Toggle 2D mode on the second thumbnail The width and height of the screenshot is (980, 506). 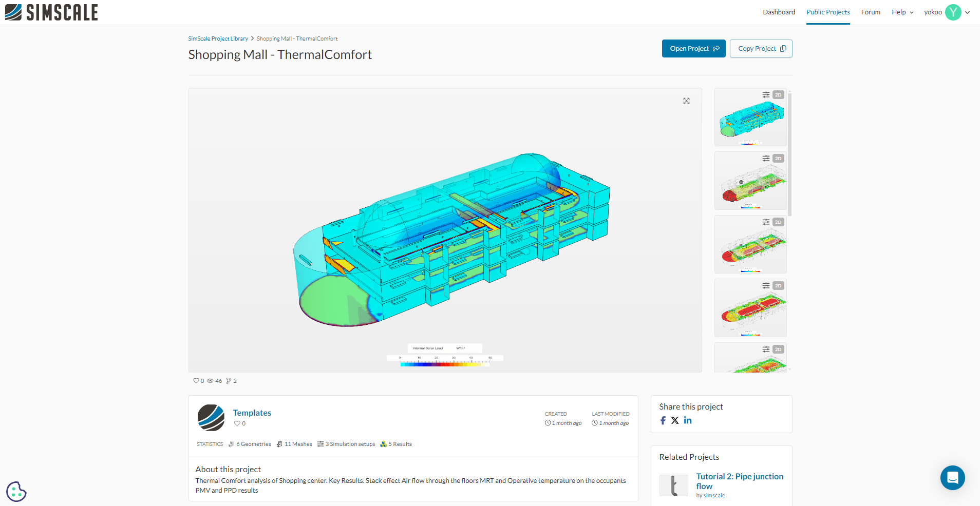pyautogui.click(x=778, y=158)
